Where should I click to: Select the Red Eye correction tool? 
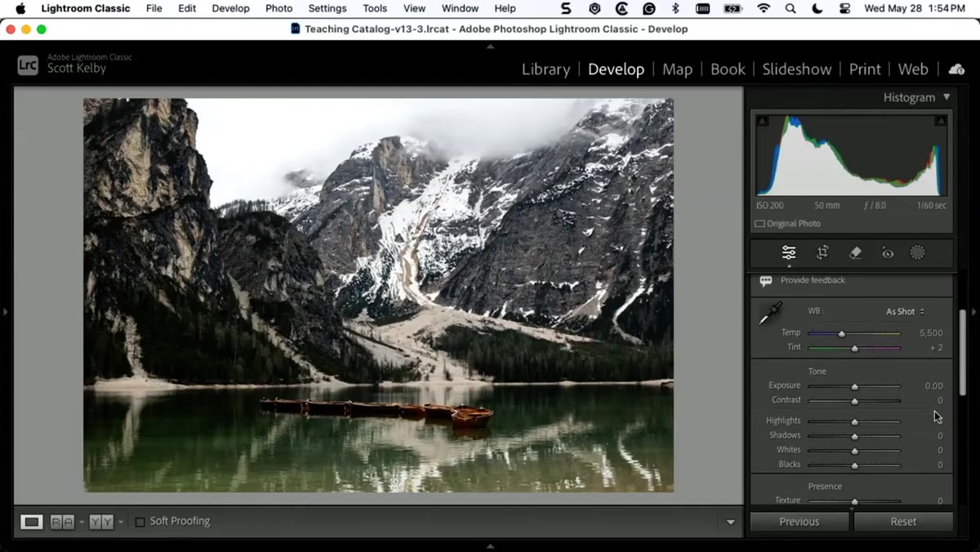click(x=888, y=253)
